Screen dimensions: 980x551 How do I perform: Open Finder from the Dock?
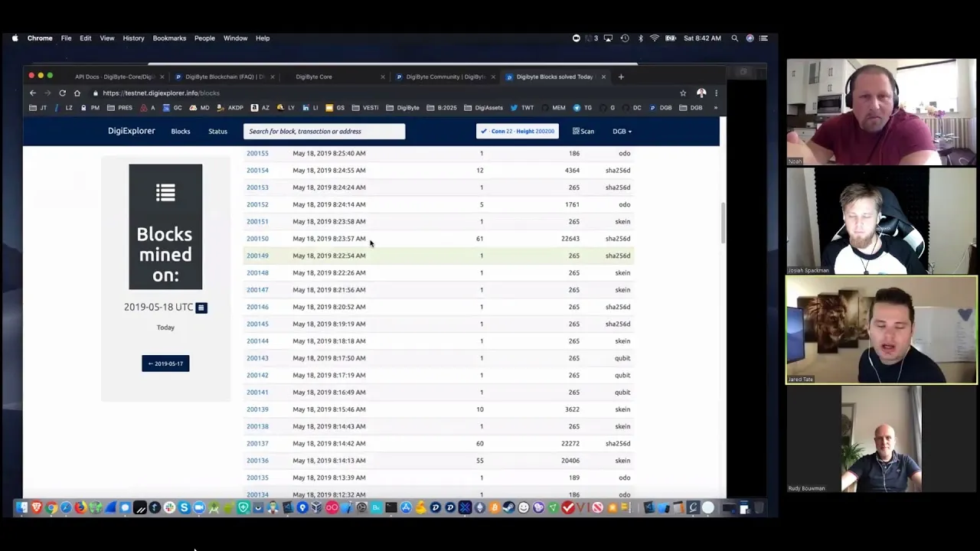click(22, 507)
